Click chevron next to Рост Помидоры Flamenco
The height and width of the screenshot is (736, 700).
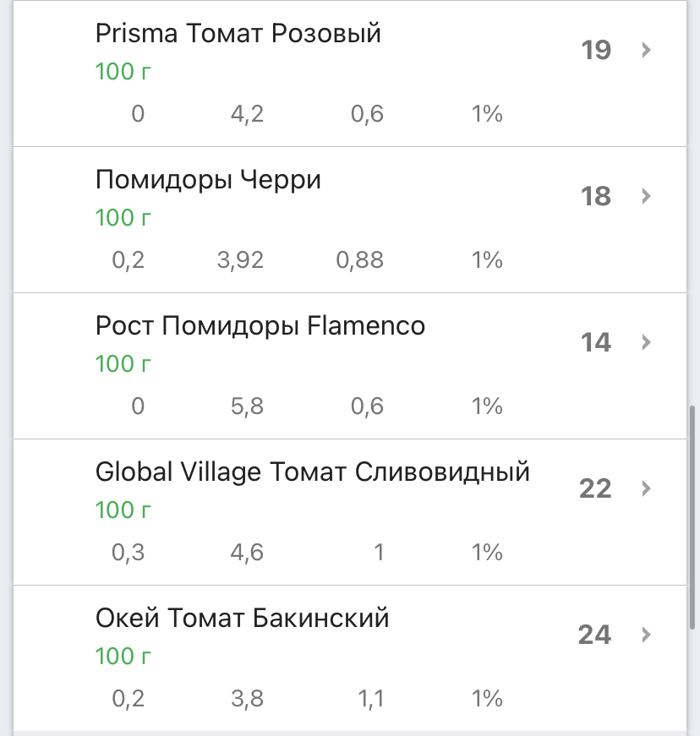tap(647, 342)
